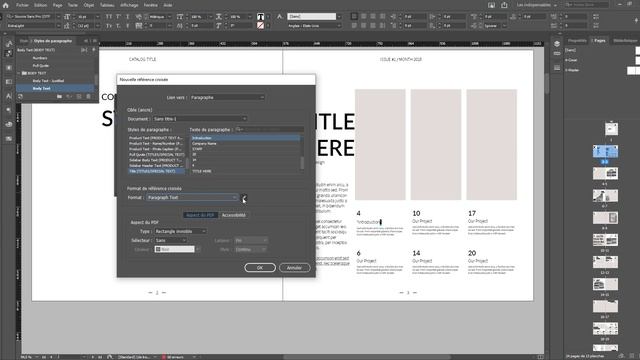The width and height of the screenshot is (640, 360).
Task: Switch to Accessibilité tab
Action: 233,215
